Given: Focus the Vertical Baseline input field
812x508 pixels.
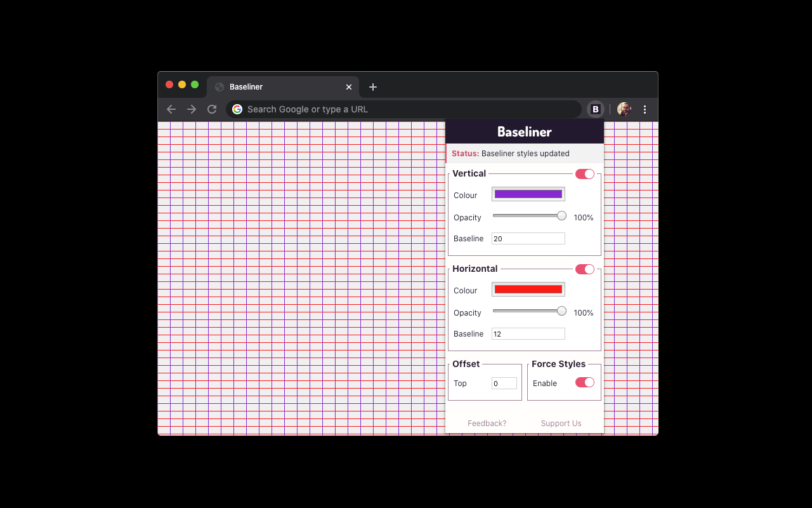Looking at the screenshot, I should pyautogui.click(x=528, y=239).
